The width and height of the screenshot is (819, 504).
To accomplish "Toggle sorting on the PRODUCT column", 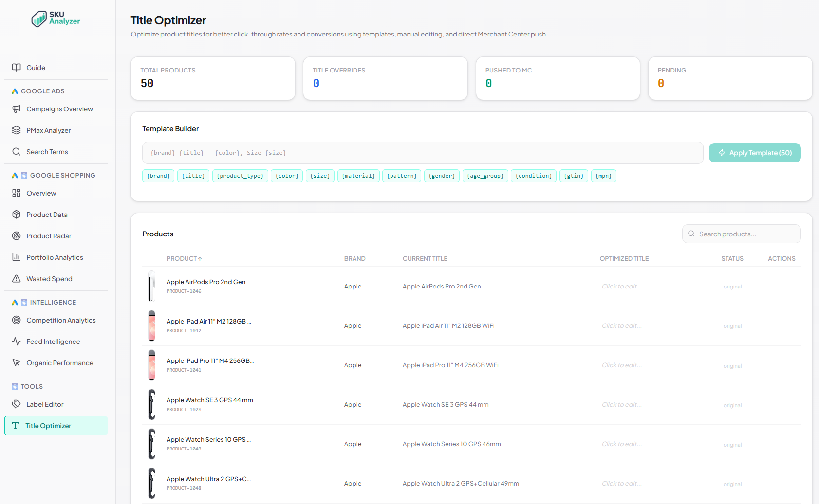I will coord(184,258).
